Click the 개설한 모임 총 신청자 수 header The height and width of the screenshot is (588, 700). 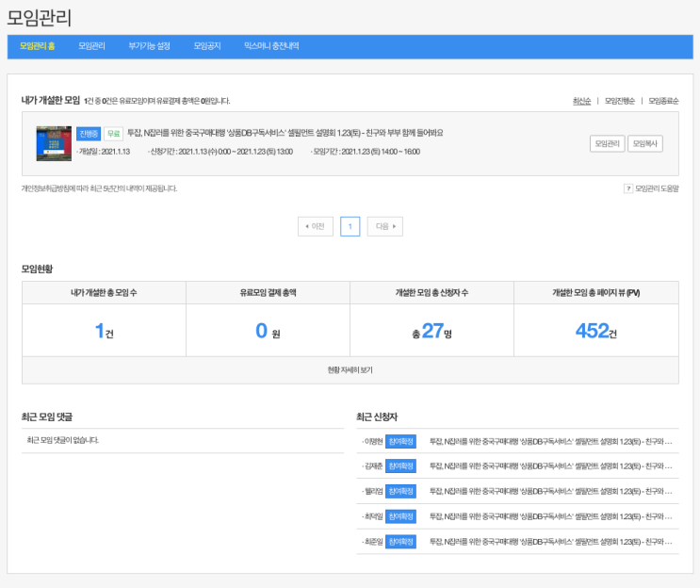[x=431, y=293]
